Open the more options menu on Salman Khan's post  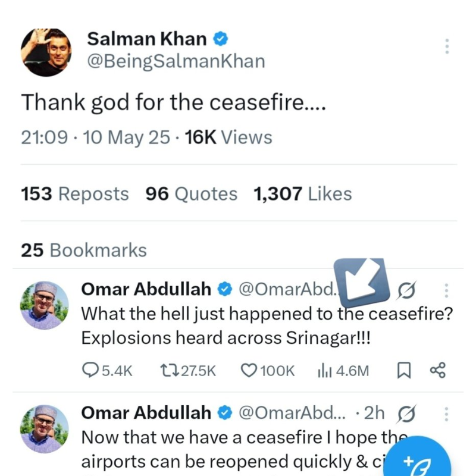point(447,46)
